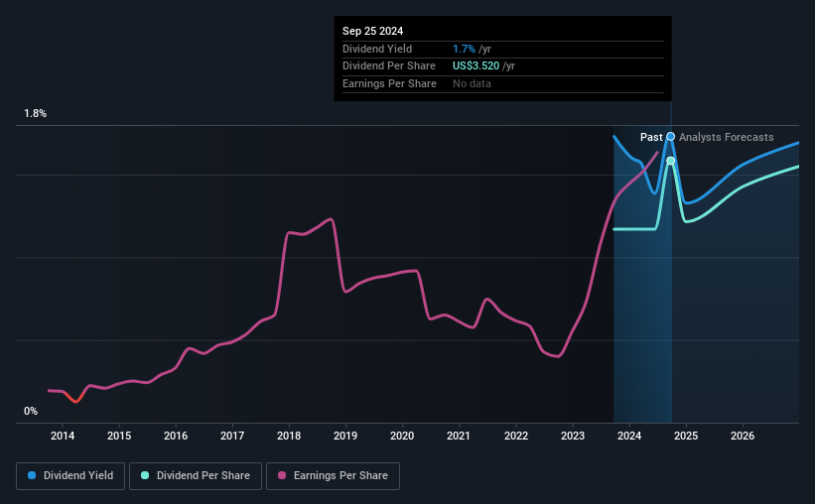Click the 2018 x-axis label
Screen dimensions: 815x504
tap(289, 436)
